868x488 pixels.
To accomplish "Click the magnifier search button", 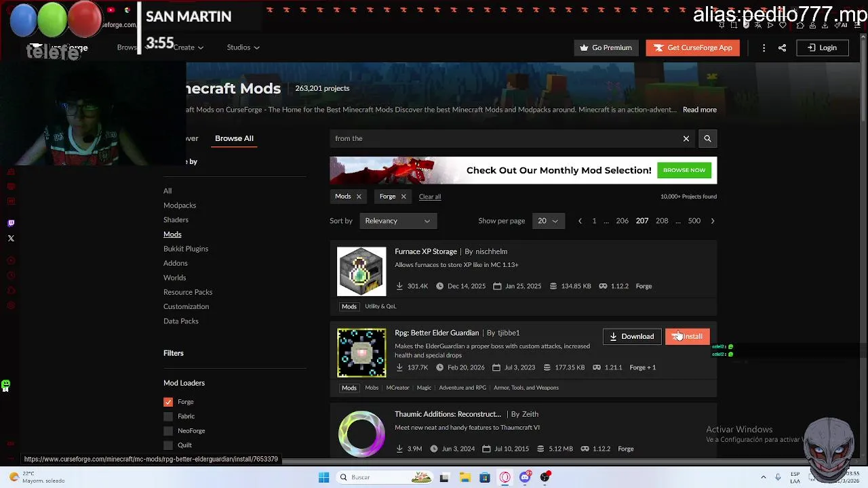I will pos(707,138).
